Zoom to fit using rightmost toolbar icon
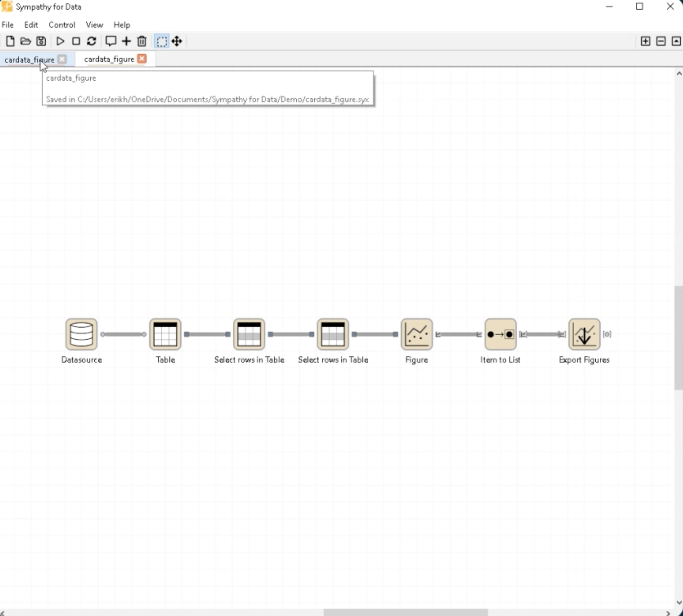The width and height of the screenshot is (683, 616). (x=676, y=41)
